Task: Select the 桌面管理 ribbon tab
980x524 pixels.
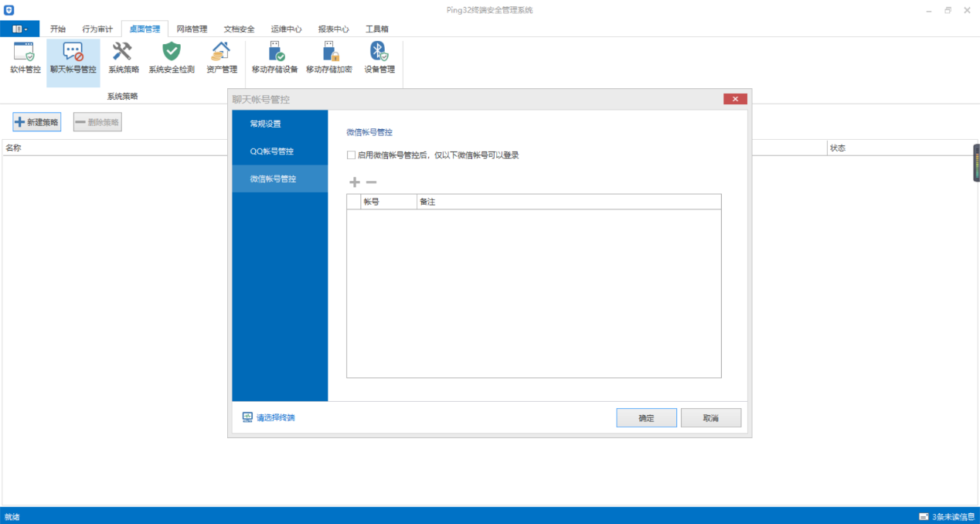Action: pyautogui.click(x=145, y=29)
